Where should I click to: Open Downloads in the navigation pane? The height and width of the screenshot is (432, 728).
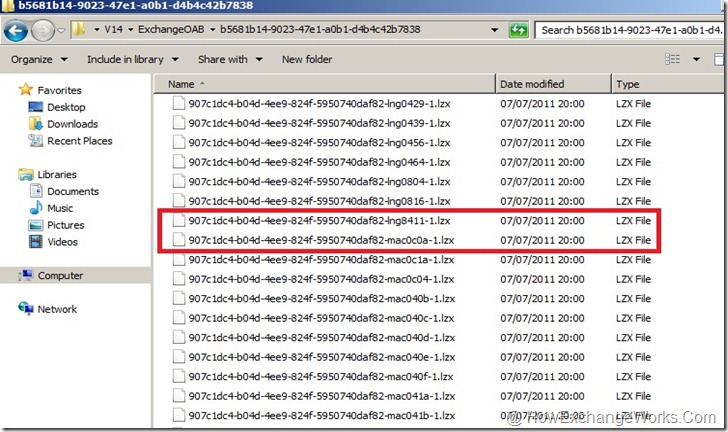72,124
